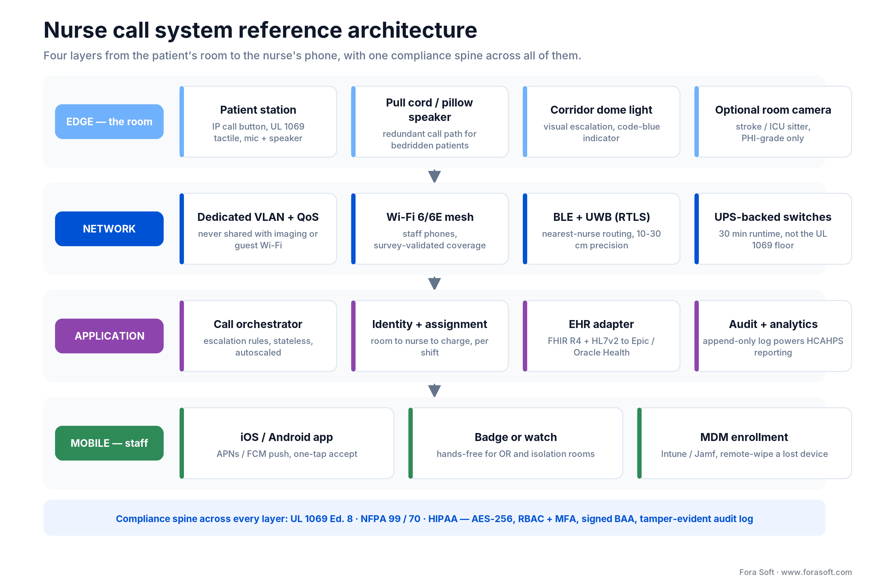Click "30 min runtime, not the UL 1069 floor" text
The width and height of the screenshot is (869, 588).
773,240
